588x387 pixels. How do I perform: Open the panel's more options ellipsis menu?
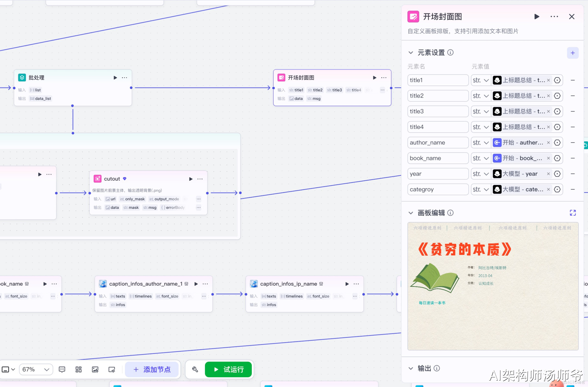click(x=554, y=17)
